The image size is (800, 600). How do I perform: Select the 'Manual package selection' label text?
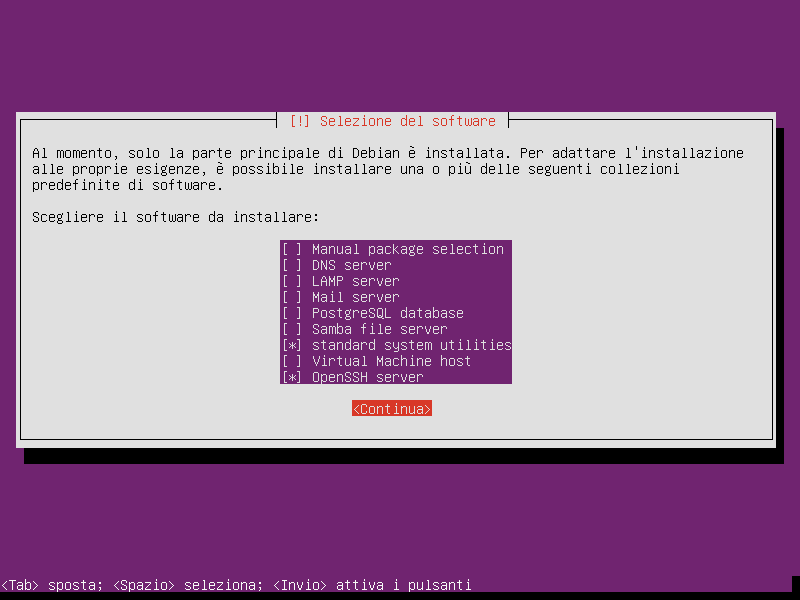pyautogui.click(x=408, y=249)
